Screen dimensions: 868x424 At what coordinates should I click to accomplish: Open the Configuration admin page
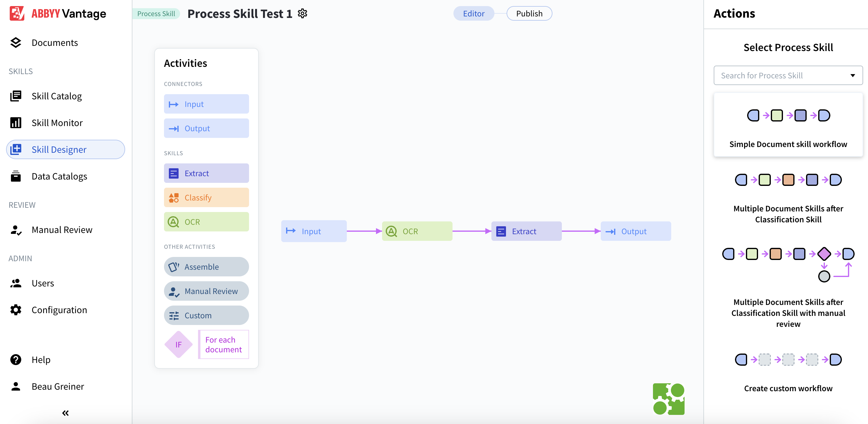[59, 309]
